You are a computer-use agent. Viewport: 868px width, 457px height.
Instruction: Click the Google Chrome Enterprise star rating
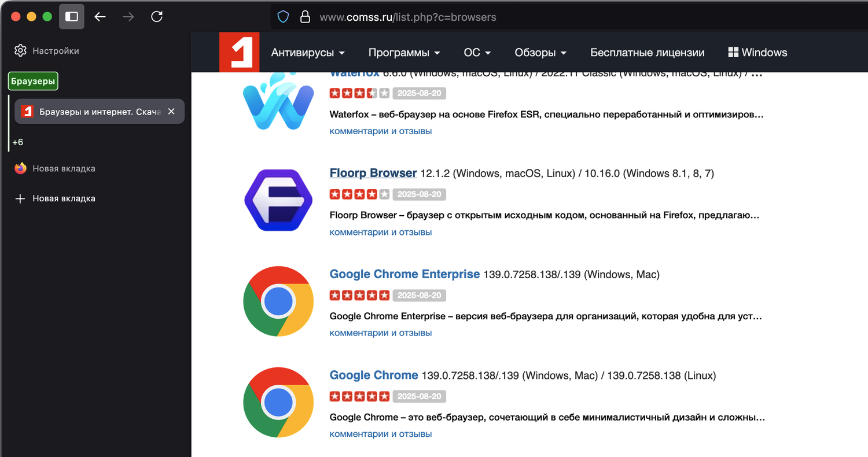pyautogui.click(x=359, y=296)
